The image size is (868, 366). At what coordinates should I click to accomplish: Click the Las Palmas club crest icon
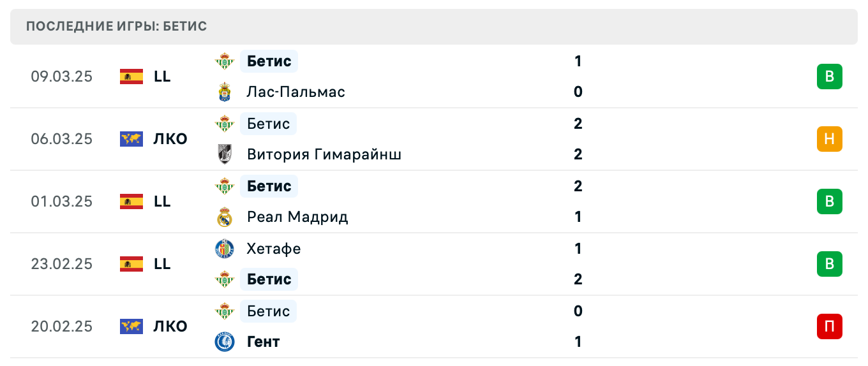(225, 92)
